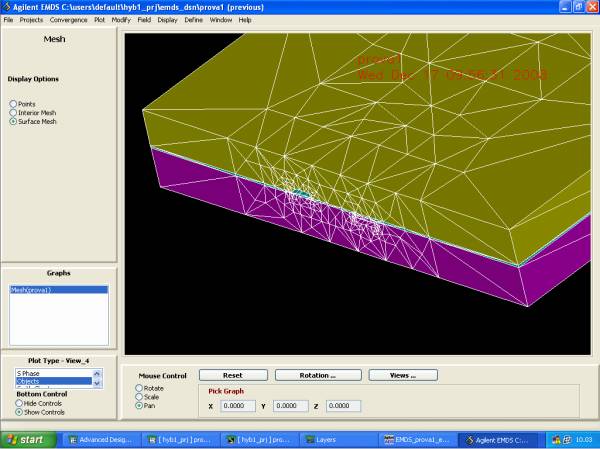Set mouse control to Rotate
This screenshot has height=449, width=600.
pos(139,388)
